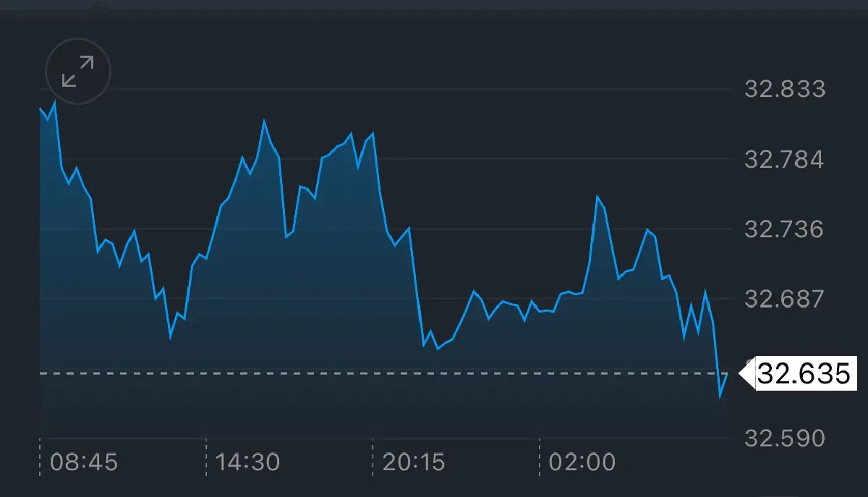Click the 32.687 price axis label
868x497 pixels.
tap(784, 299)
